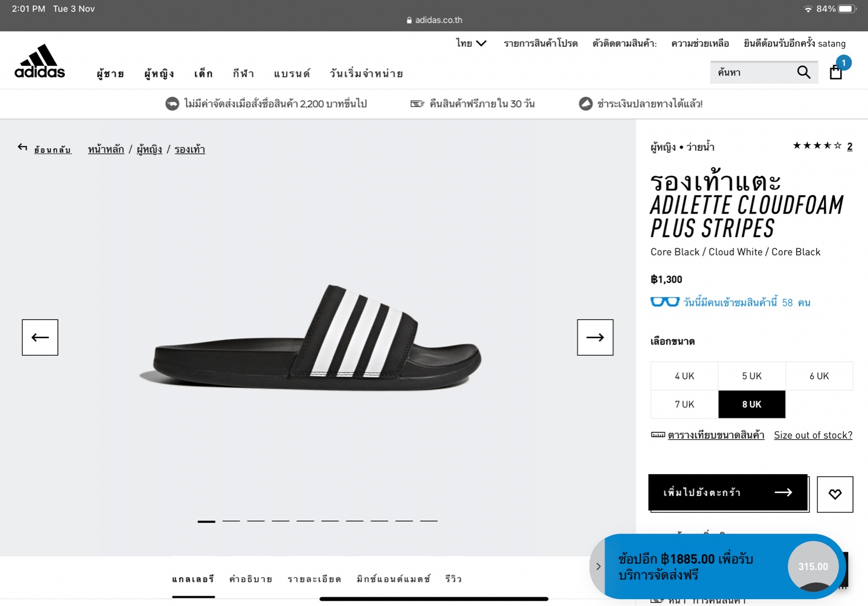Image resolution: width=868 pixels, height=606 pixels.
Task: Select size 6 UK
Action: pyautogui.click(x=819, y=376)
